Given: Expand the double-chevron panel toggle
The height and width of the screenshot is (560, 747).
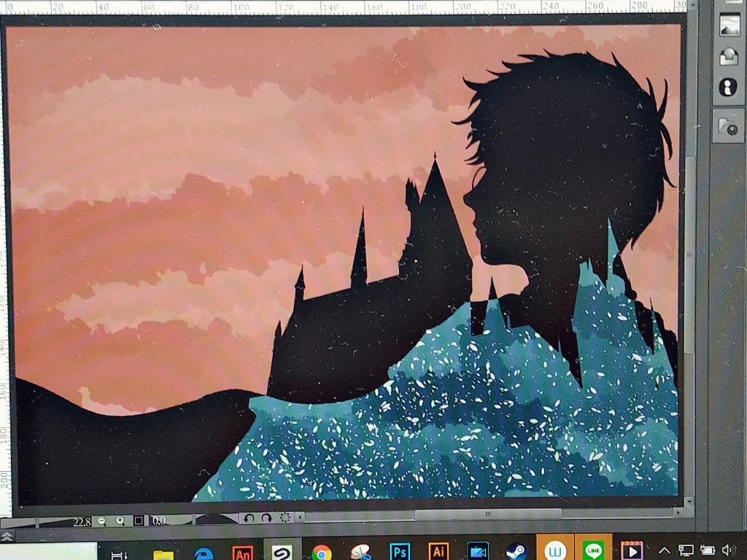Looking at the screenshot, I should pyautogui.click(x=6, y=536).
